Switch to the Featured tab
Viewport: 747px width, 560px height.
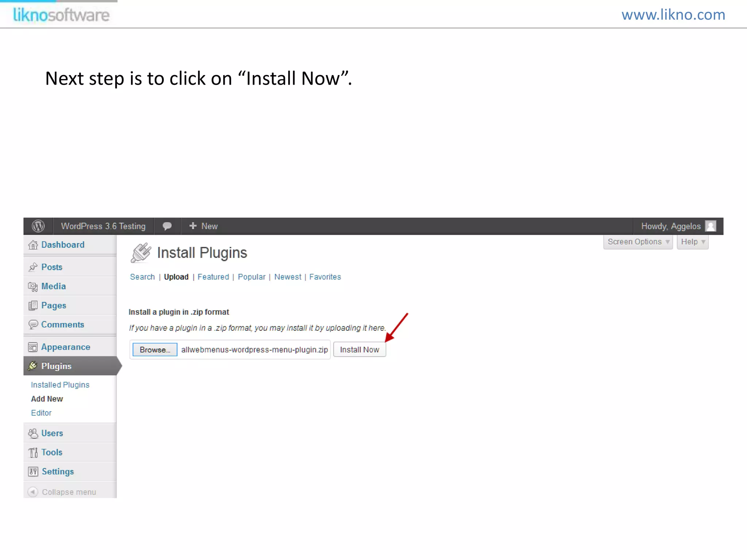[213, 277]
